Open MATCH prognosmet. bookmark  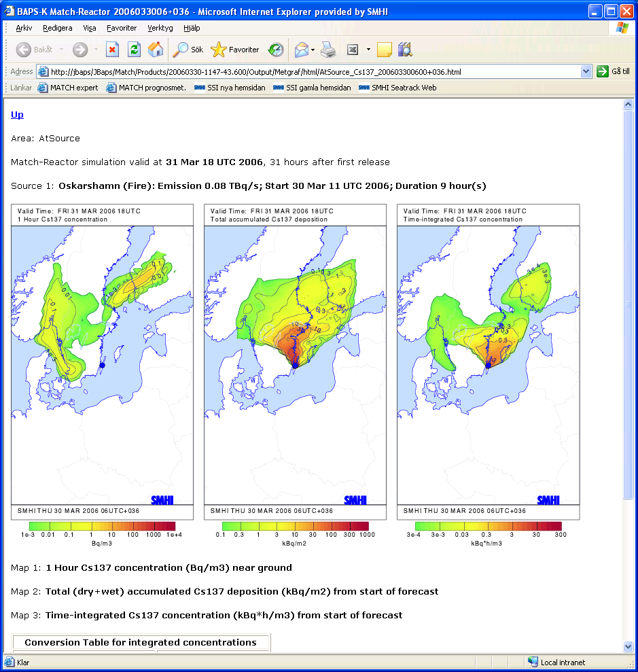click(146, 88)
